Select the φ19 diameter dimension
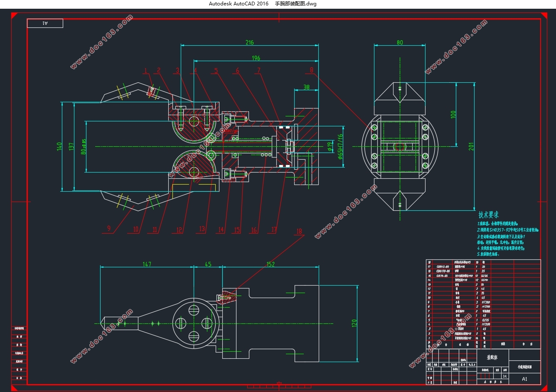The width and height of the screenshot is (556, 392). click(x=329, y=146)
